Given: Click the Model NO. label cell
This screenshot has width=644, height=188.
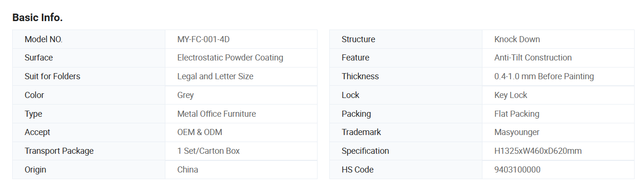Looking at the screenshot, I should tap(89, 39).
